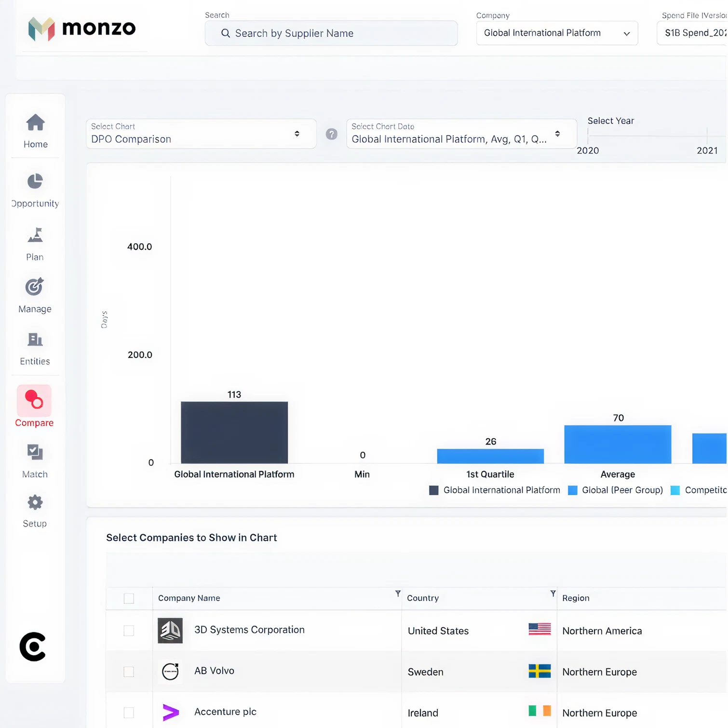Open the Opportunity pie chart icon
This screenshot has width=728, height=728.
click(x=35, y=181)
